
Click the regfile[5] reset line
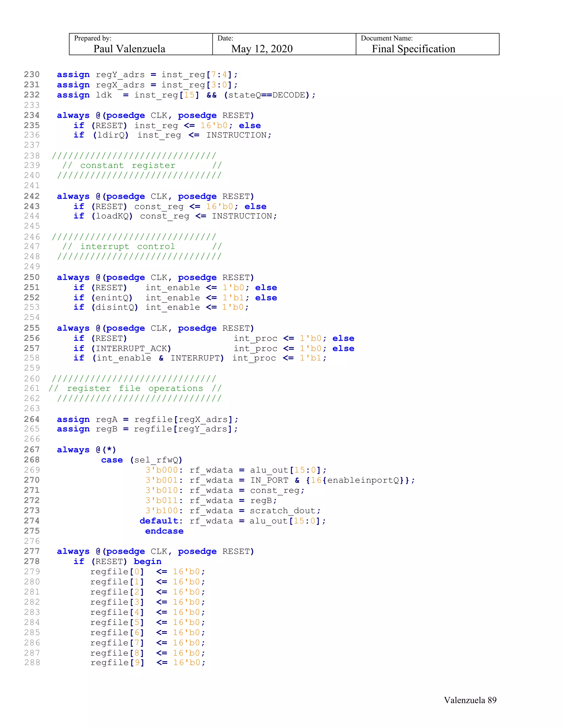[x=148, y=623]
